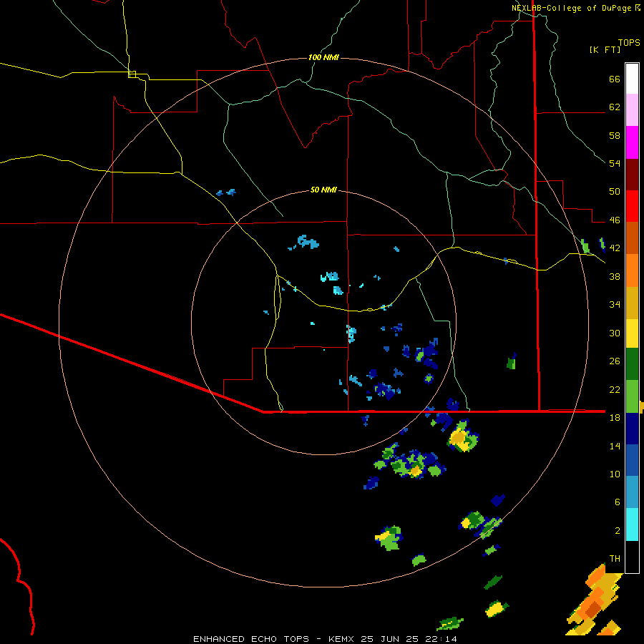
Task: Click the navy blue legend swatch
Action: click(632, 429)
